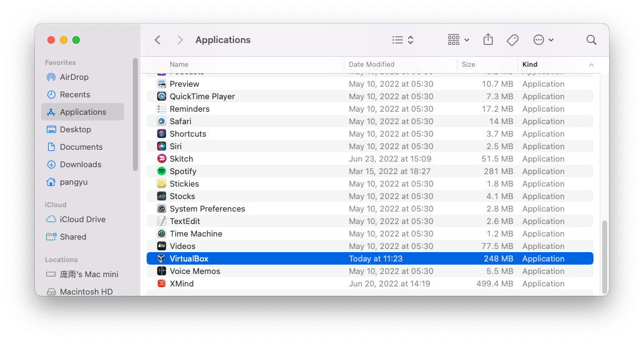Select 庞雨's Mac mini location
The image size is (644, 342).
(x=82, y=274)
